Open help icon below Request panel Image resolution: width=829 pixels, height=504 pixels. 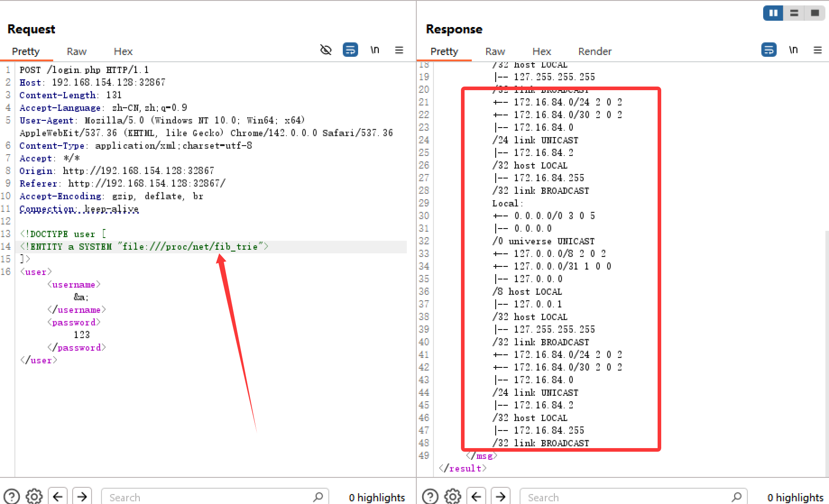pyautogui.click(x=12, y=496)
